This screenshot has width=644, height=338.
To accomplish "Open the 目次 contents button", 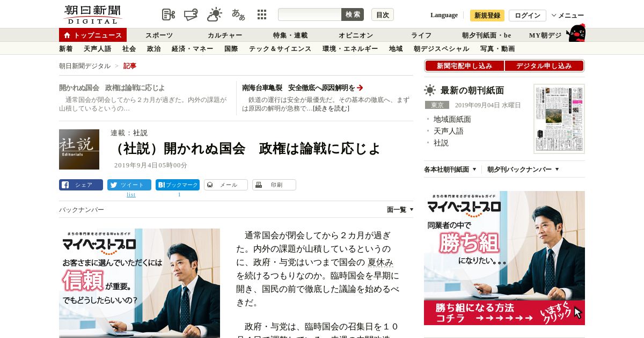I will pyautogui.click(x=383, y=14).
